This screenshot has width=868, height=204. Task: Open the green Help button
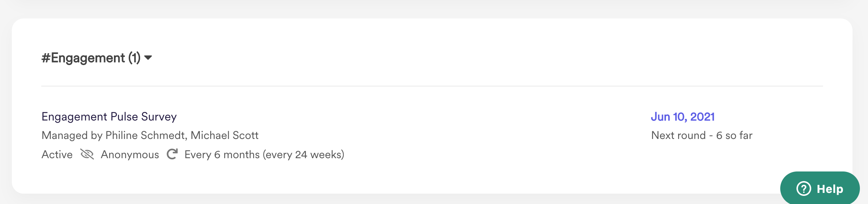tap(820, 188)
